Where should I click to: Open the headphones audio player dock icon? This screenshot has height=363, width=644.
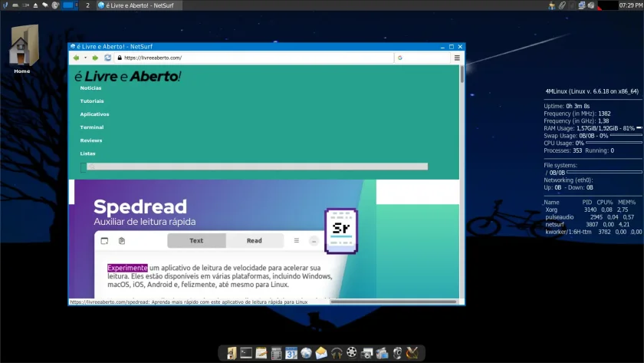pos(337,353)
